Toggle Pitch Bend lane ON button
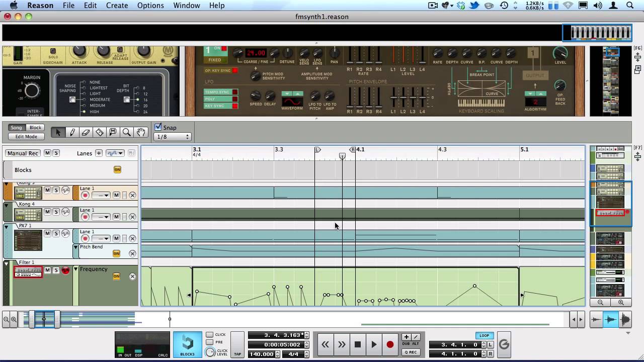The image size is (644, 362). 116,253
